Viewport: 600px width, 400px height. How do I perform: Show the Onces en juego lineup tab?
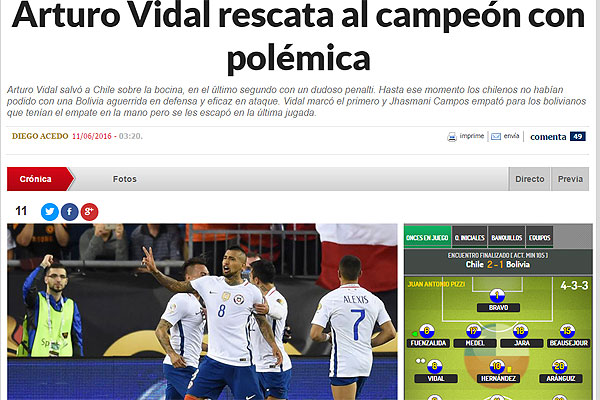click(x=427, y=237)
